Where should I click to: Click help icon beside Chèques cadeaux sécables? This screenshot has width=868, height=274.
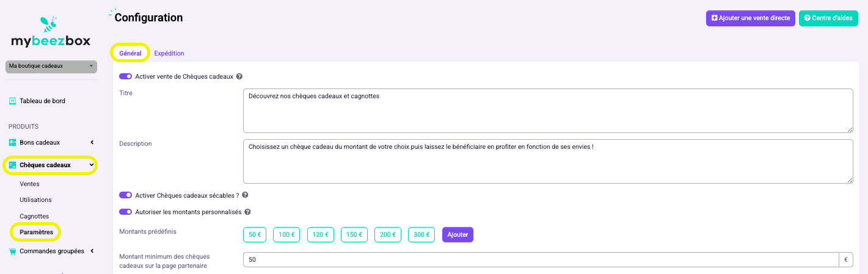[245, 195]
